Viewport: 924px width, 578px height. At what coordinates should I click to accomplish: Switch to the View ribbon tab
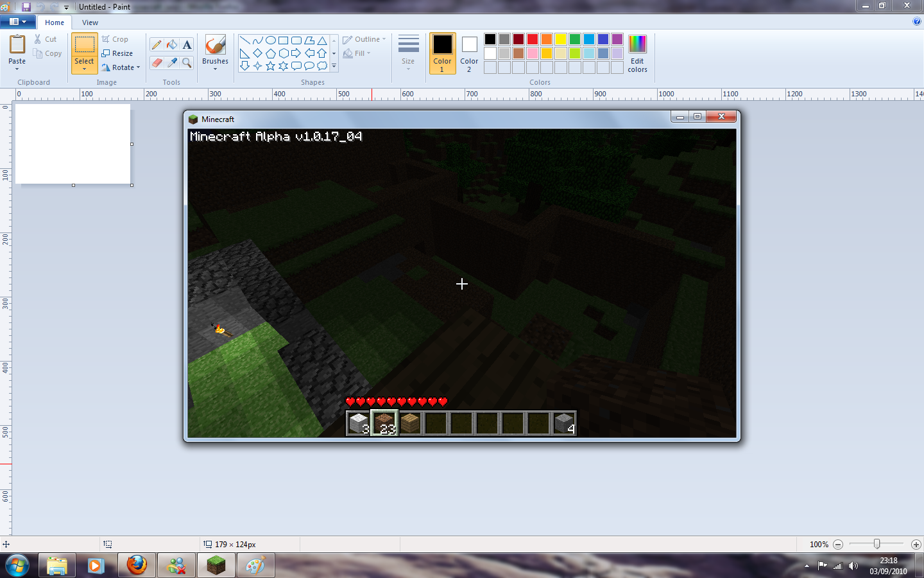[x=90, y=22]
